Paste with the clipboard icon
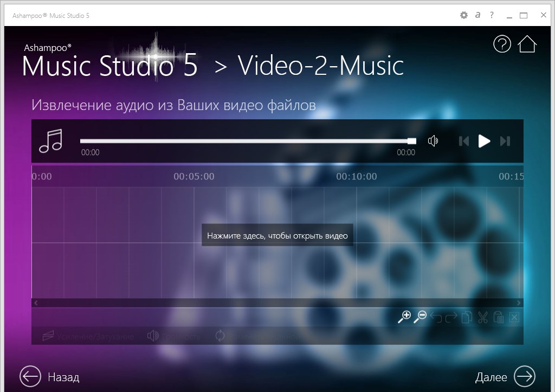The width and height of the screenshot is (555, 392). (499, 317)
